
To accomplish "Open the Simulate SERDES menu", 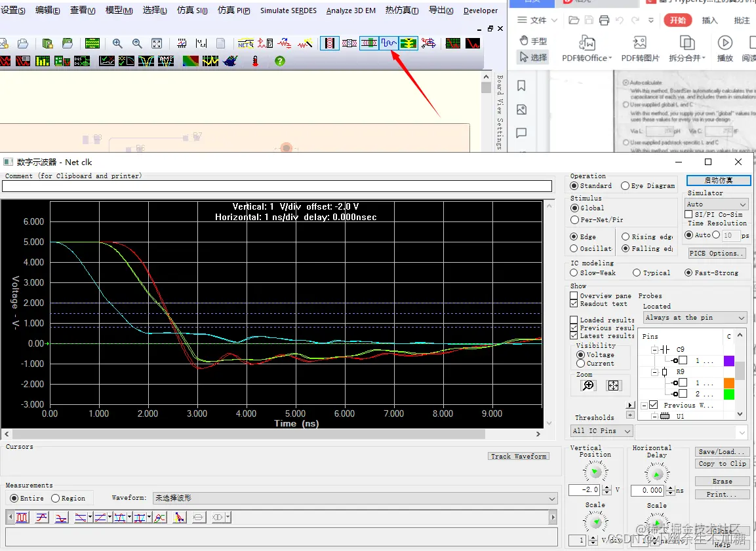I will [288, 10].
